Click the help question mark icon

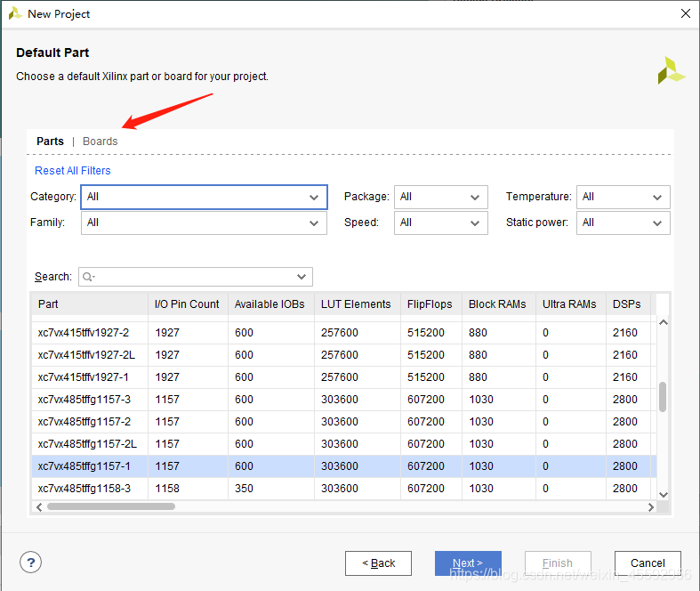30,562
